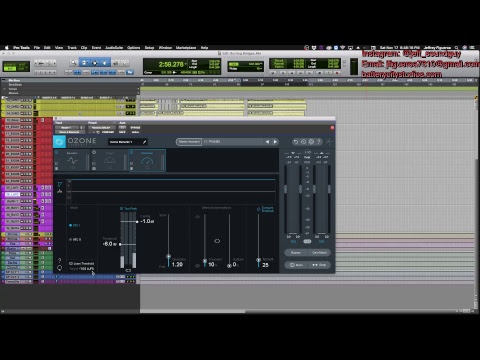Enable the Learn Threshold checkbox
The width and height of the screenshot is (480, 360).
coord(71,264)
